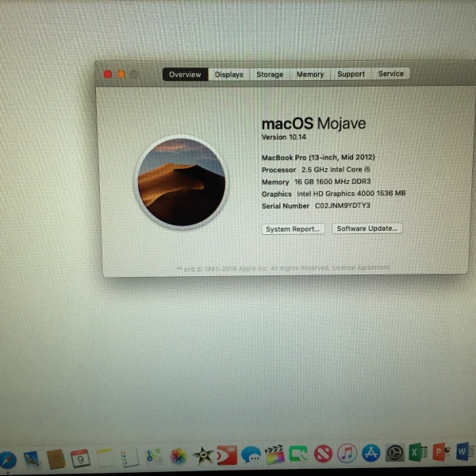The image size is (476, 476).
Task: Click the macOS Mojave title
Action: point(313,124)
